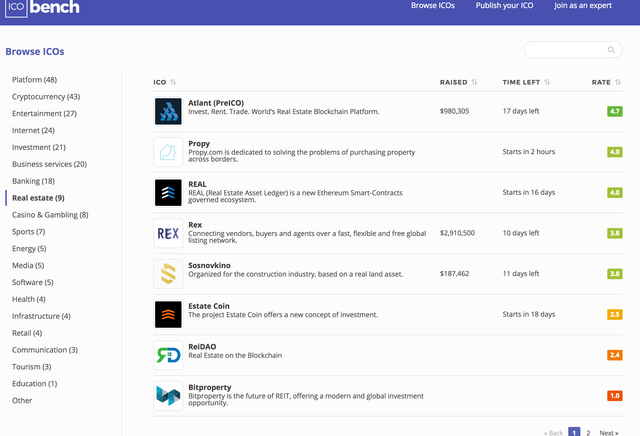Image resolution: width=640 pixels, height=436 pixels.
Task: Click the current page 1 button
Action: [x=574, y=432]
